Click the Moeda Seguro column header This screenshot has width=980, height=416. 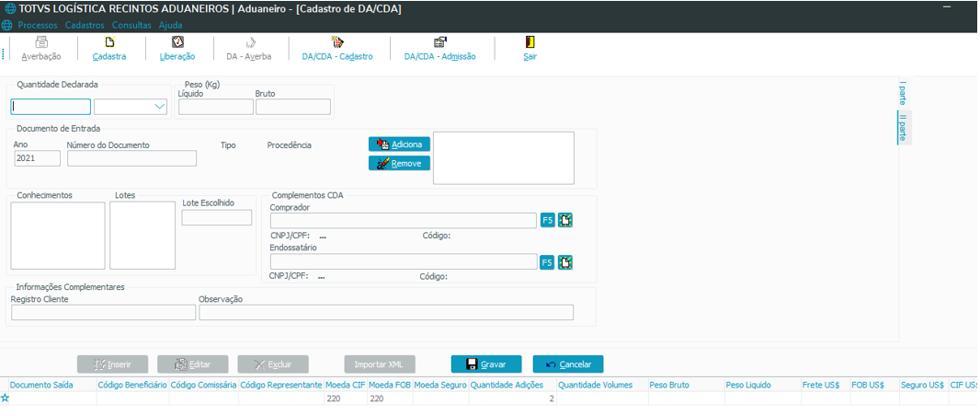(x=440, y=386)
